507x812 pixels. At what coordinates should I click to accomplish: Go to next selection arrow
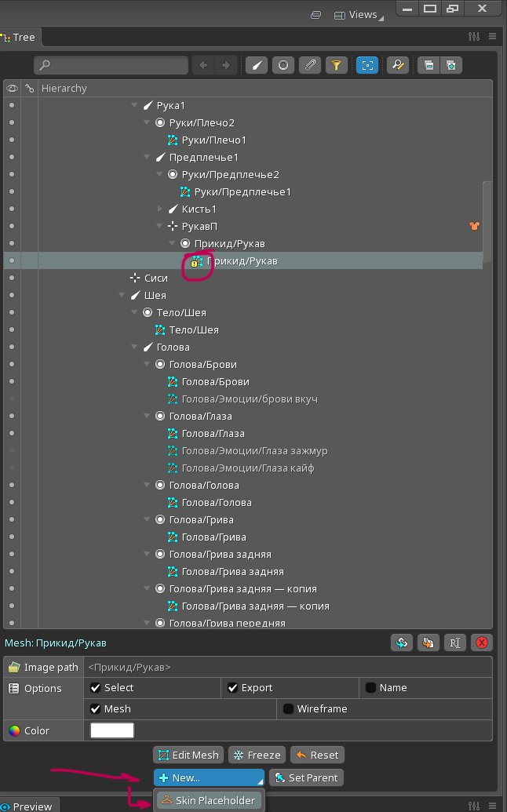pos(226,65)
